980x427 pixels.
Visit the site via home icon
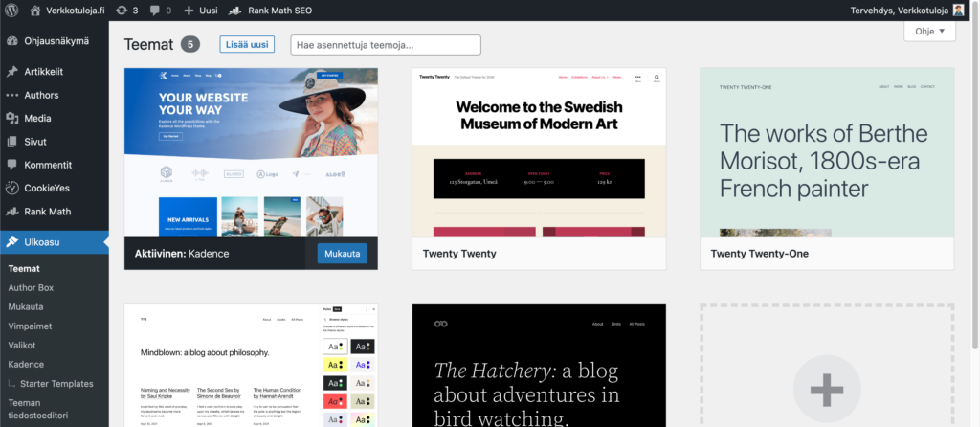(35, 10)
